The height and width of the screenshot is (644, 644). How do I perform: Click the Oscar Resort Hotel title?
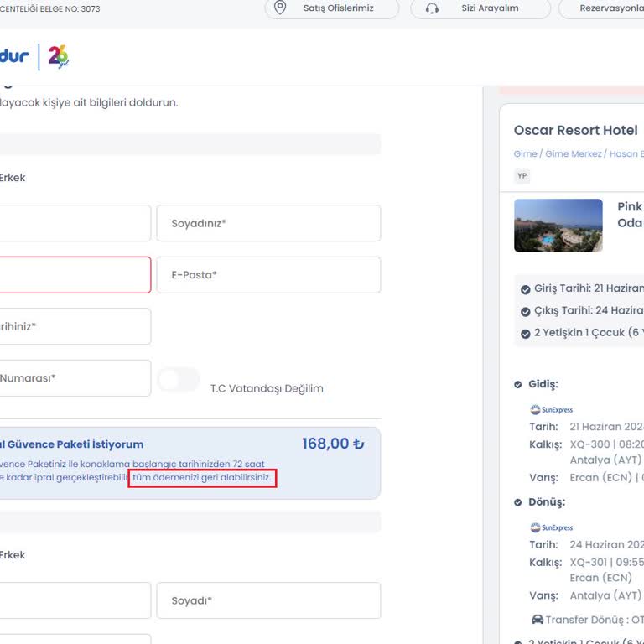coord(575,130)
